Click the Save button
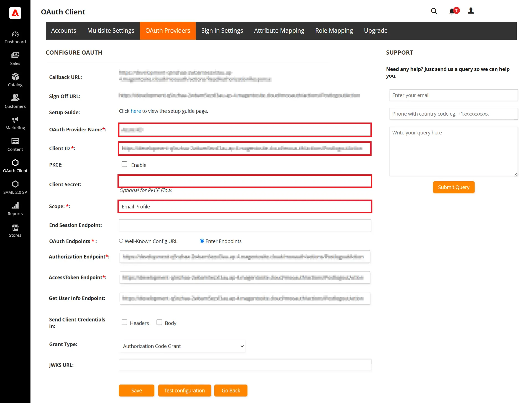The width and height of the screenshot is (532, 403). (137, 391)
